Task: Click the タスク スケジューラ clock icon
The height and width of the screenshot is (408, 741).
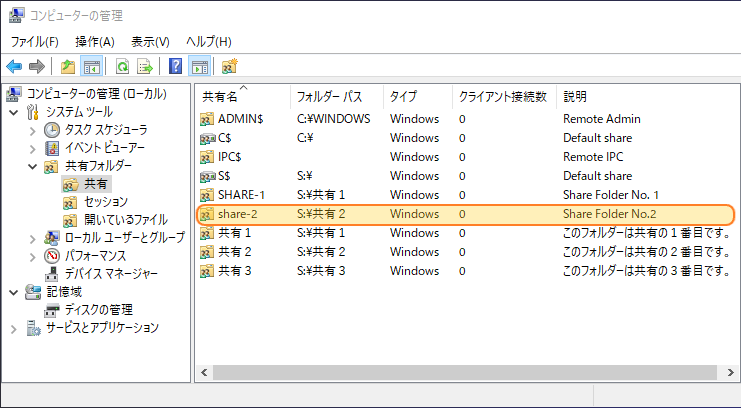Action: [52, 130]
